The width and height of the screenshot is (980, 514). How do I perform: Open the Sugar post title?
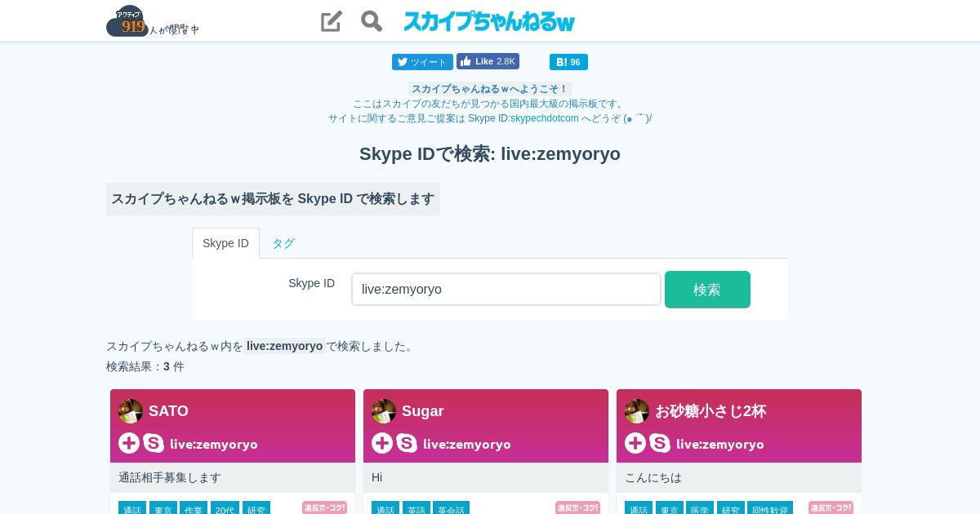click(422, 411)
